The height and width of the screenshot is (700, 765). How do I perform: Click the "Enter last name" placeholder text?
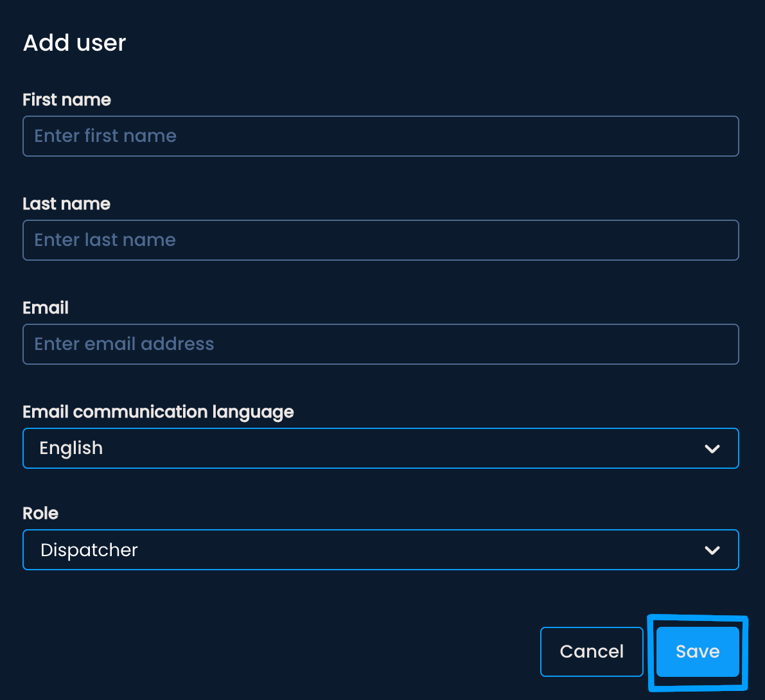point(105,240)
